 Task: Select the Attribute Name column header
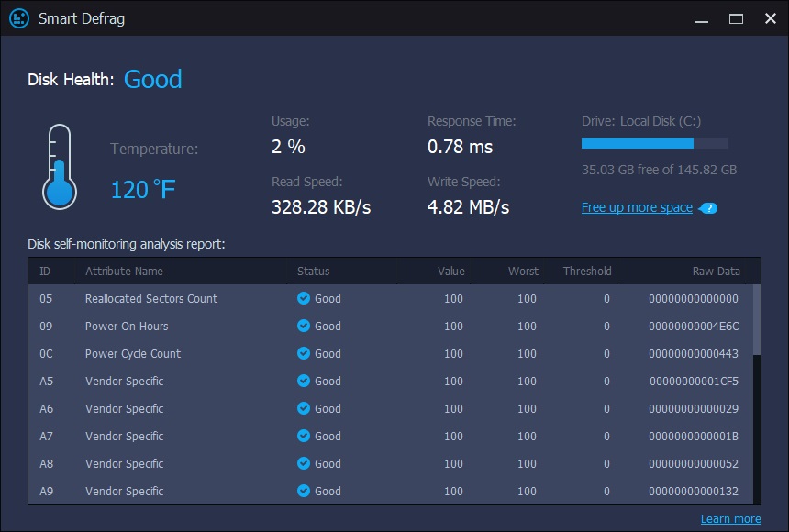click(x=124, y=272)
